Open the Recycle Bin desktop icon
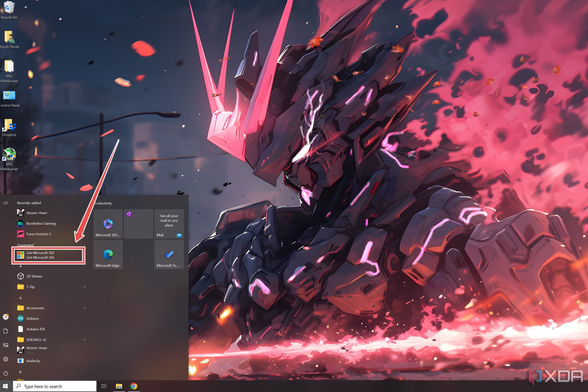Screen dimensions: 588x392 (9, 10)
